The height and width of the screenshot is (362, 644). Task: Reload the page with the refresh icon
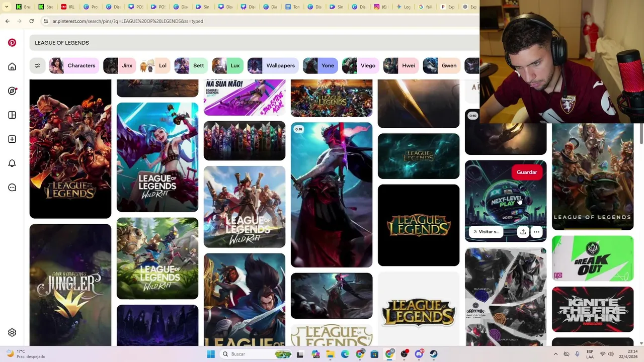click(x=31, y=21)
